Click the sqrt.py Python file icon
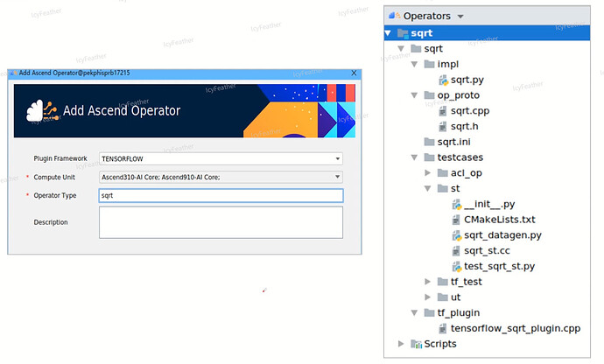The height and width of the screenshot is (364, 604). (x=443, y=80)
